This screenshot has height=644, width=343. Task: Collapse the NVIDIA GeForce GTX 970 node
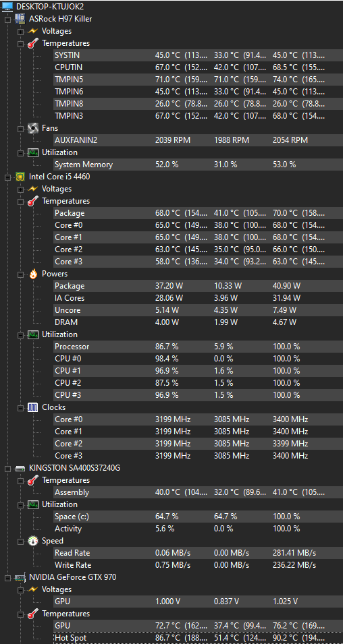point(7,577)
